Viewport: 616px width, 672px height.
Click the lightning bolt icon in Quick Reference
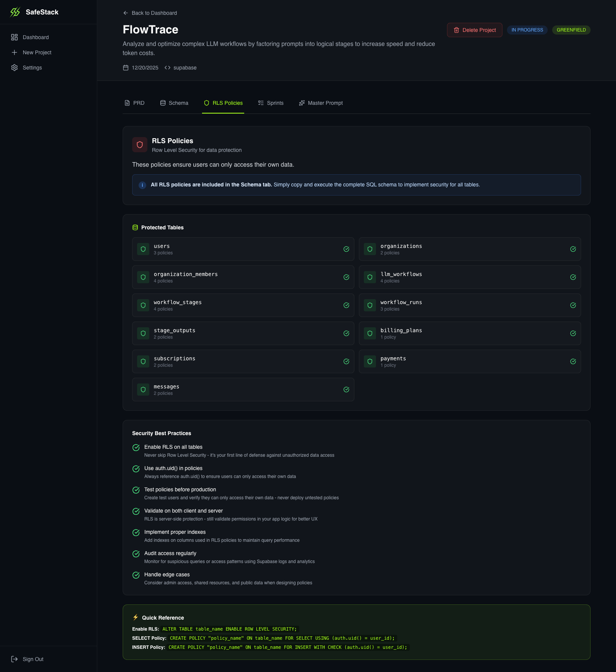pos(136,618)
